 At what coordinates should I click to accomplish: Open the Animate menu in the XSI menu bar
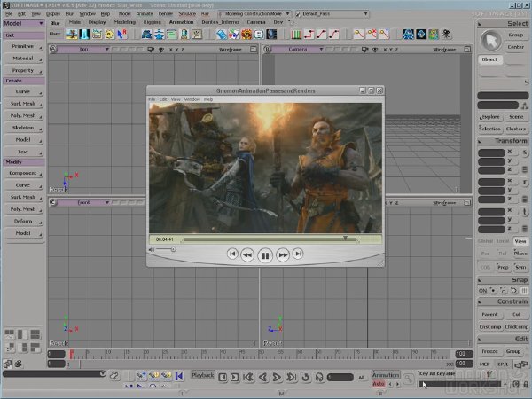[145, 14]
